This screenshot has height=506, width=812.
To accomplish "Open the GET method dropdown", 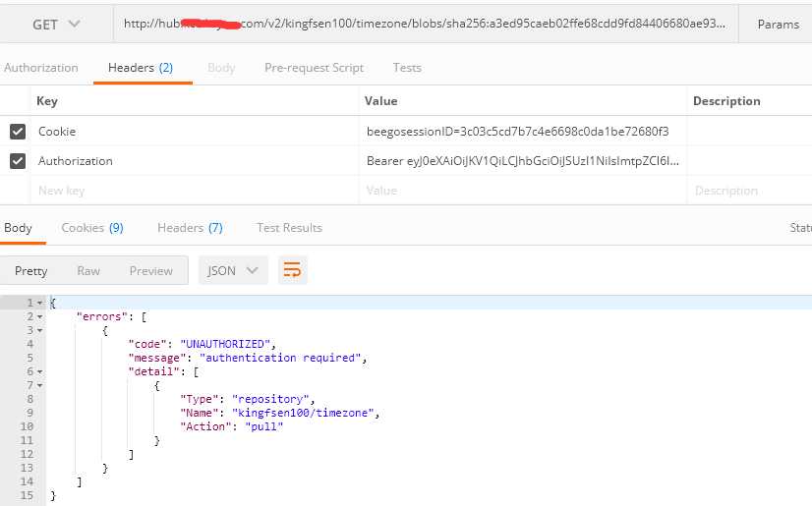I will coord(56,25).
